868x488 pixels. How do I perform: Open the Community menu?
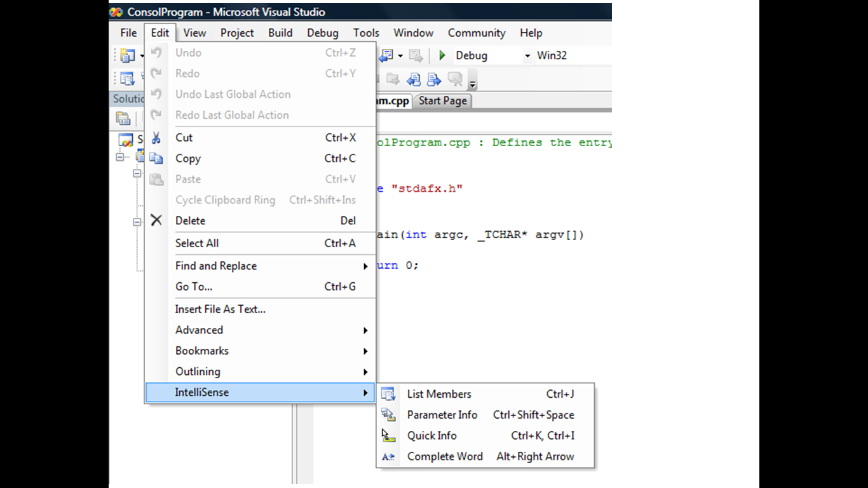pos(477,33)
